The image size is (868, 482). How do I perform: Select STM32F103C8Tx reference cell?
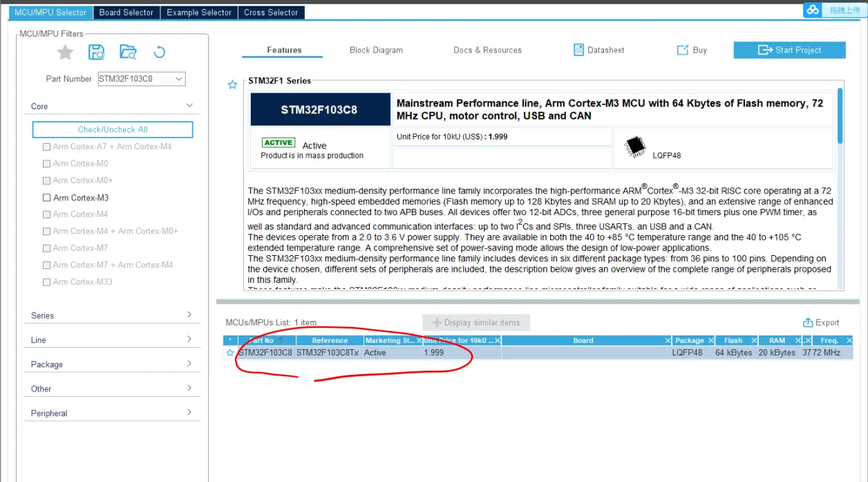point(328,353)
